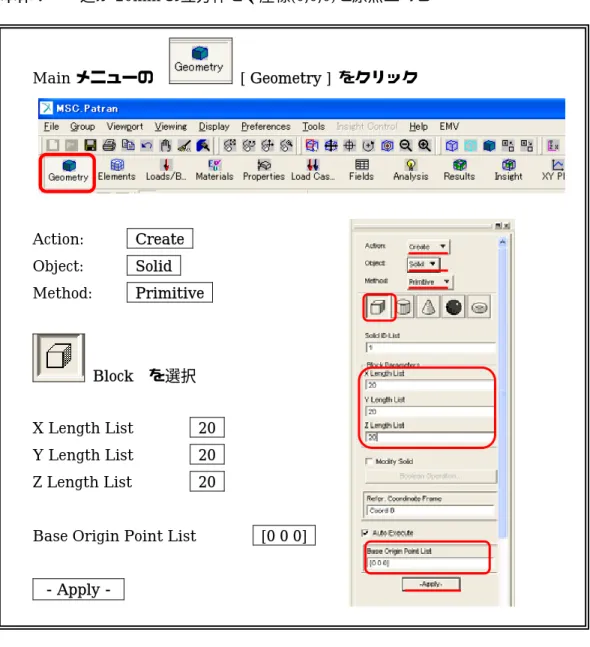Click the zoom out magnifier icon

point(406,145)
